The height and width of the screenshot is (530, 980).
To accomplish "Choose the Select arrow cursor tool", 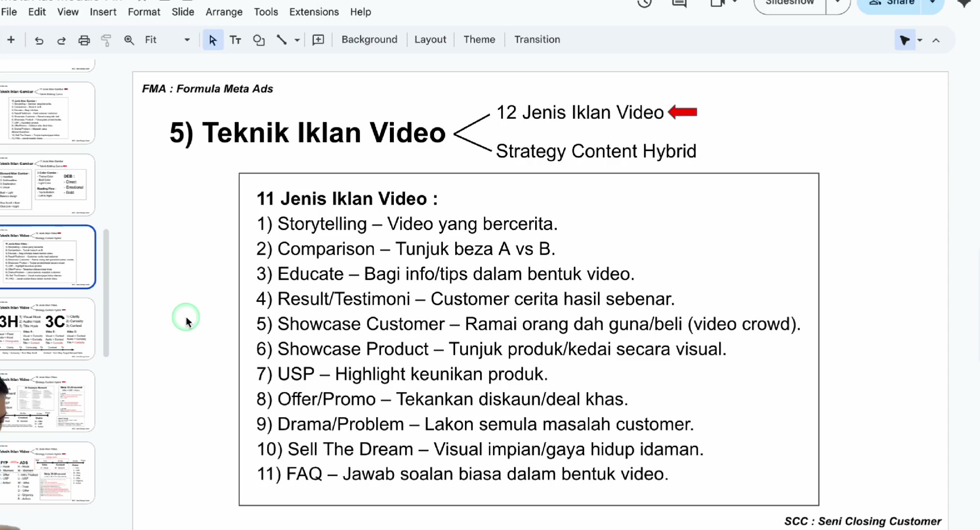I will pyautogui.click(x=212, y=40).
